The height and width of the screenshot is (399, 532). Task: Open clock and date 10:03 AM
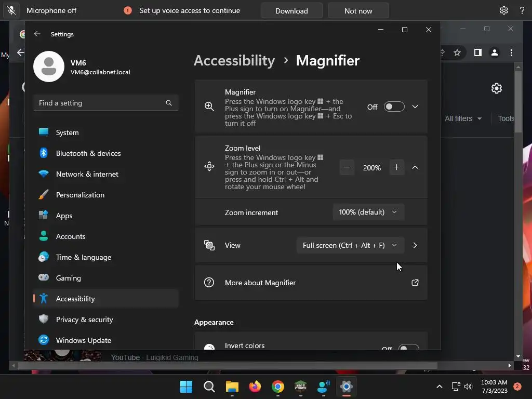coord(494,387)
